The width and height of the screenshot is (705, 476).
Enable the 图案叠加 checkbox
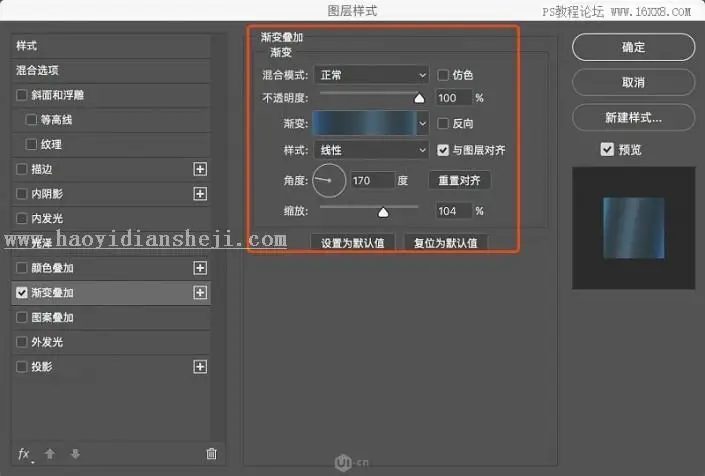point(22,318)
